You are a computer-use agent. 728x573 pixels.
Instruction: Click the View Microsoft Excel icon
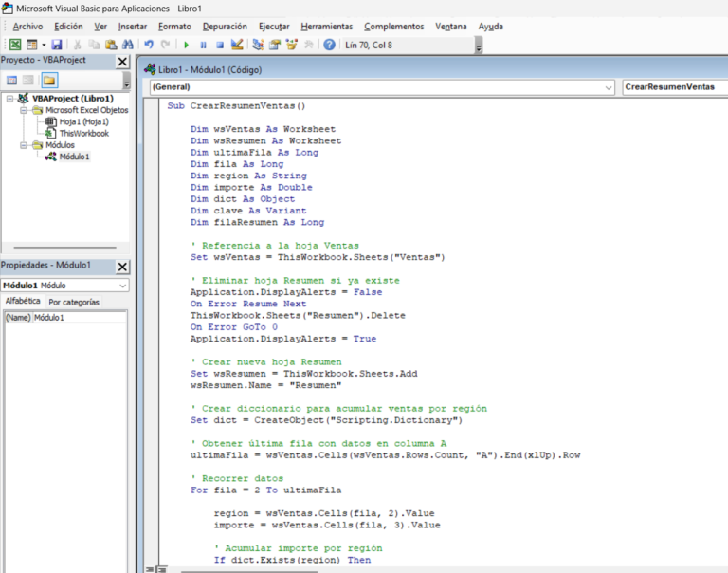coord(15,45)
